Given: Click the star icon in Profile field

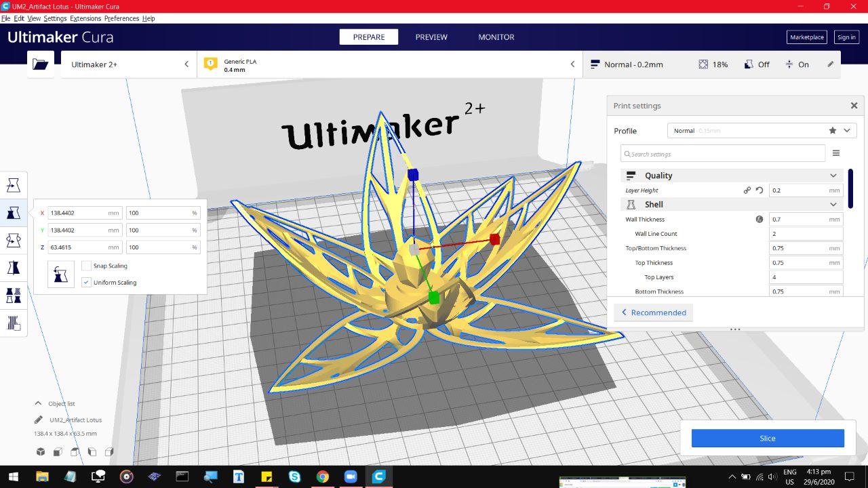Looking at the screenshot, I should coord(833,131).
